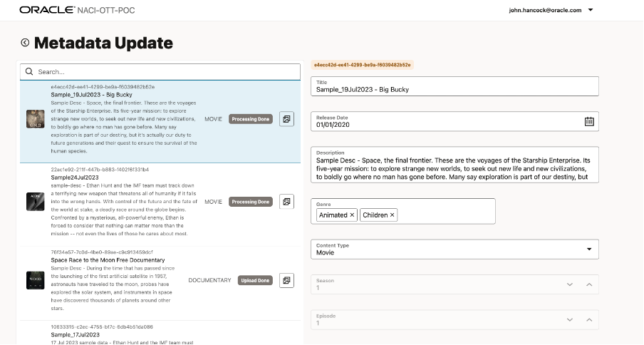Click into the Genre tag field

(403, 211)
